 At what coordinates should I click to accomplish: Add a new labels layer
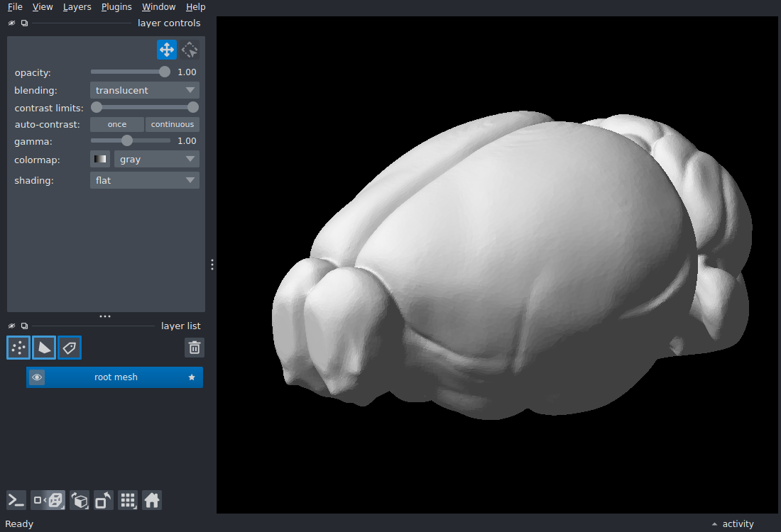coord(70,348)
